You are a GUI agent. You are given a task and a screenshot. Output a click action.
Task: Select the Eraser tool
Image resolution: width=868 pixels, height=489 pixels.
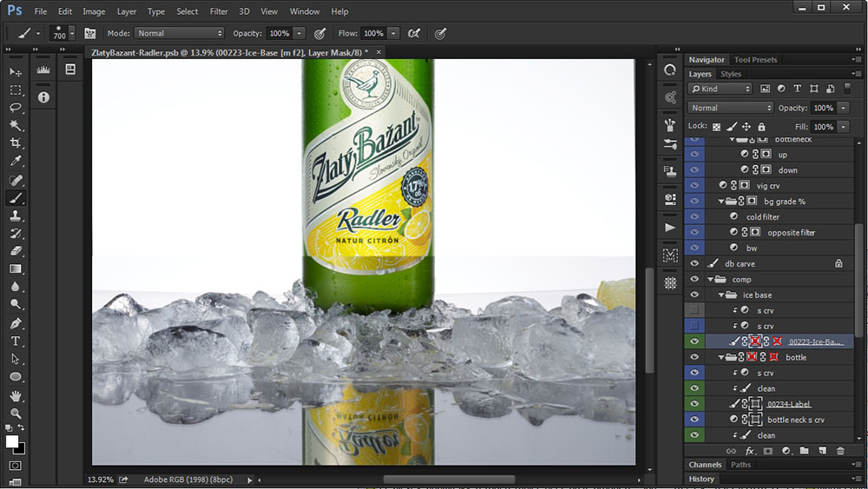[16, 251]
